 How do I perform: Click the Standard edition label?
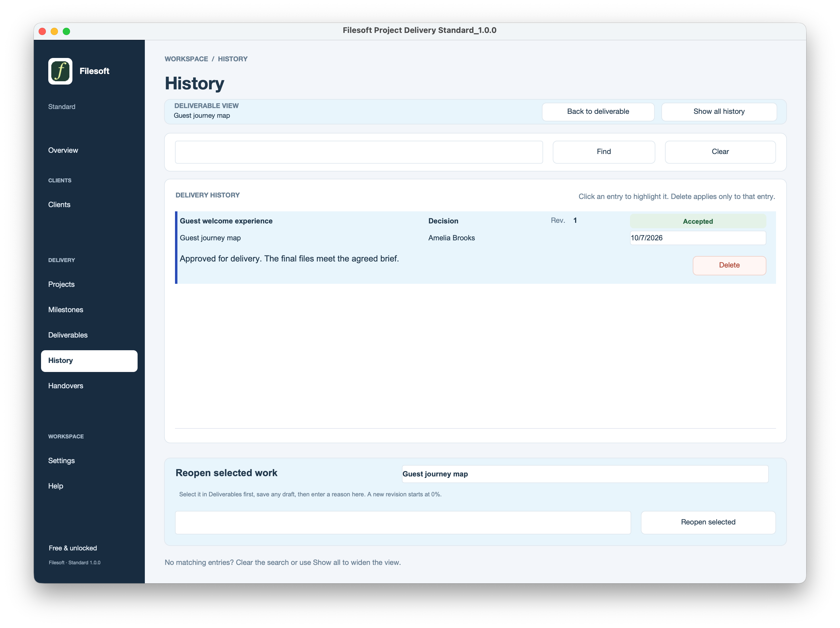62,107
